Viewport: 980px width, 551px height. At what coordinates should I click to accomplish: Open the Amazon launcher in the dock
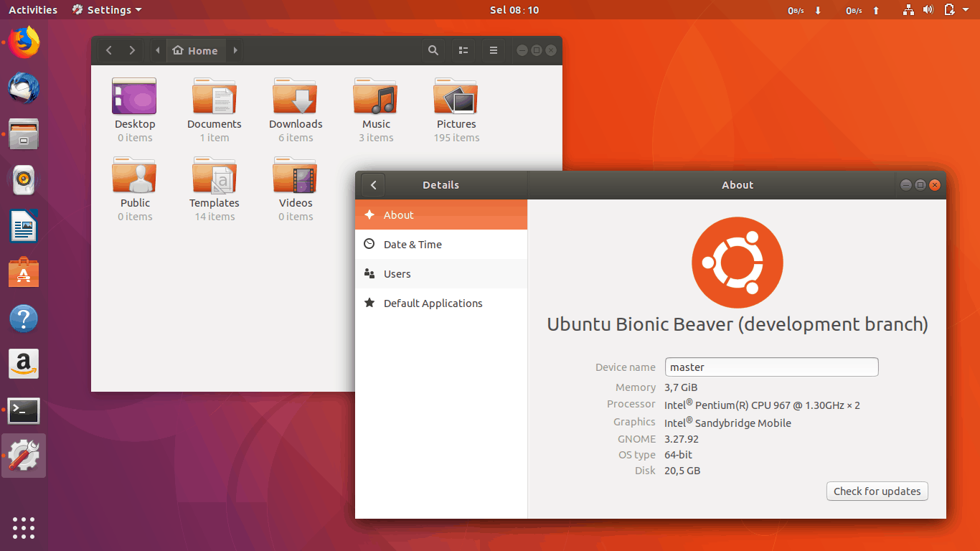[x=24, y=364]
